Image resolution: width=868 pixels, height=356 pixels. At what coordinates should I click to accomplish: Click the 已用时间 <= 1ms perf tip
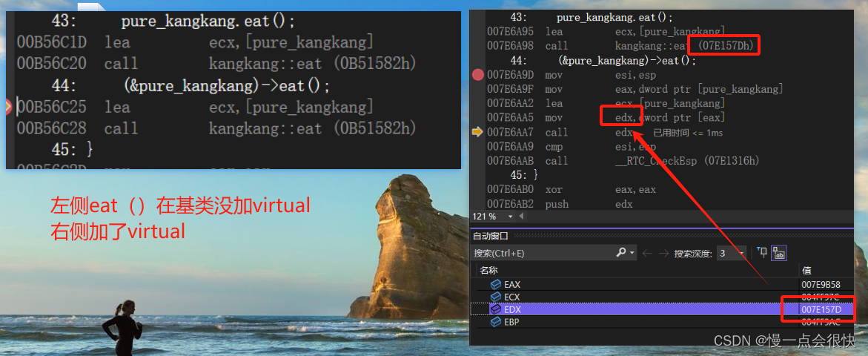tap(688, 133)
